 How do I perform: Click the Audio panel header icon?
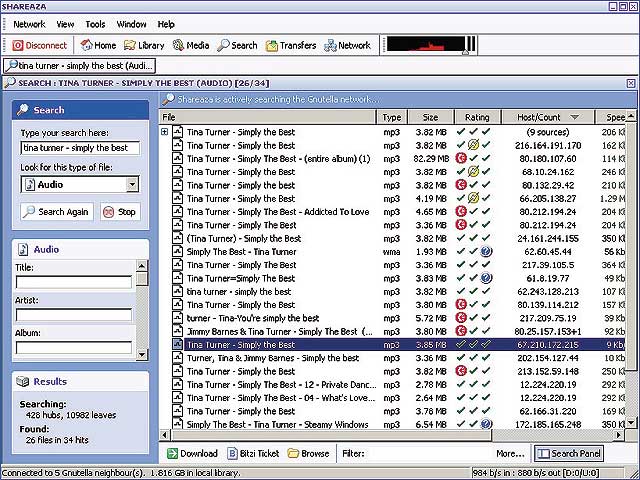(23, 249)
